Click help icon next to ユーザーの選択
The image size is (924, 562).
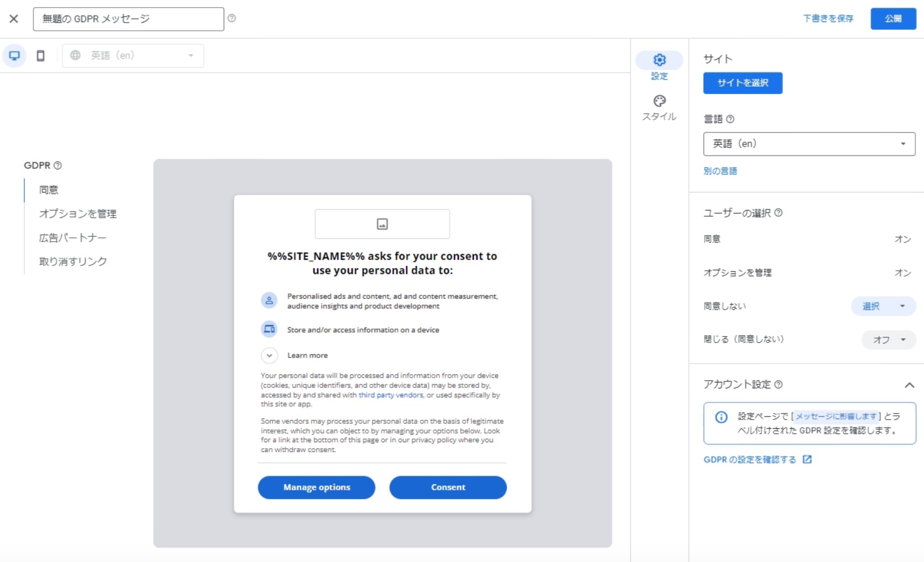tap(778, 213)
